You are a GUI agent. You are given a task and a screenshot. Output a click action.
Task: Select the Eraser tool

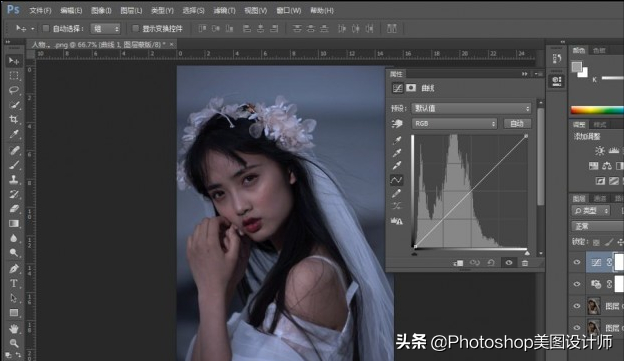pyautogui.click(x=14, y=209)
